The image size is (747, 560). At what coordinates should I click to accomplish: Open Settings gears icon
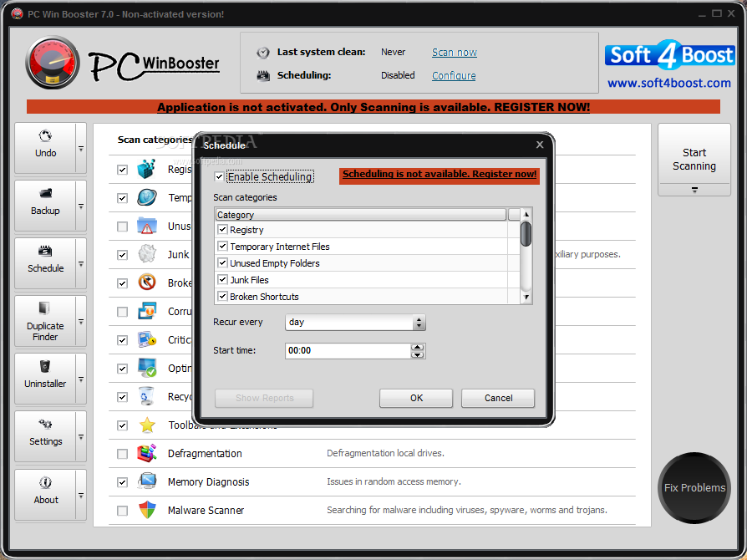click(45, 424)
